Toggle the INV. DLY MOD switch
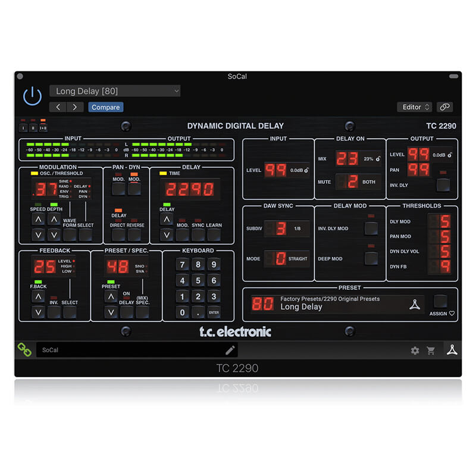Viewport: 476px width, 476px height. 371,228
